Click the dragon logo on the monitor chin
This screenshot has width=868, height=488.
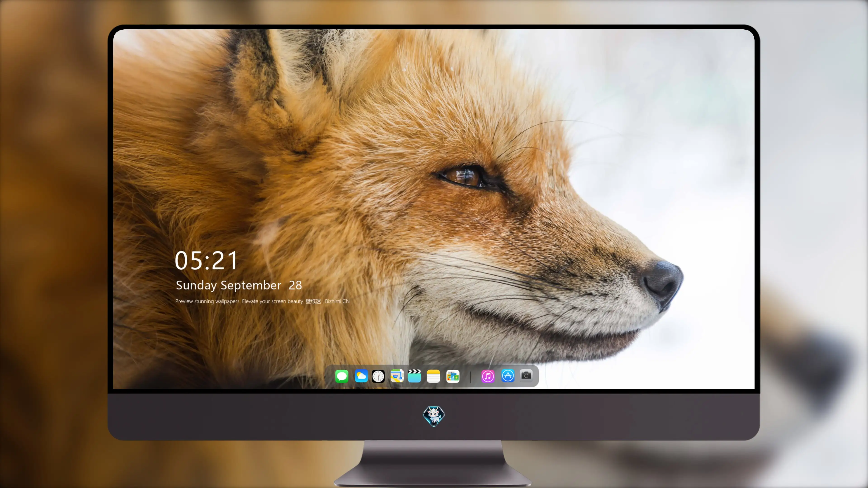tap(434, 416)
